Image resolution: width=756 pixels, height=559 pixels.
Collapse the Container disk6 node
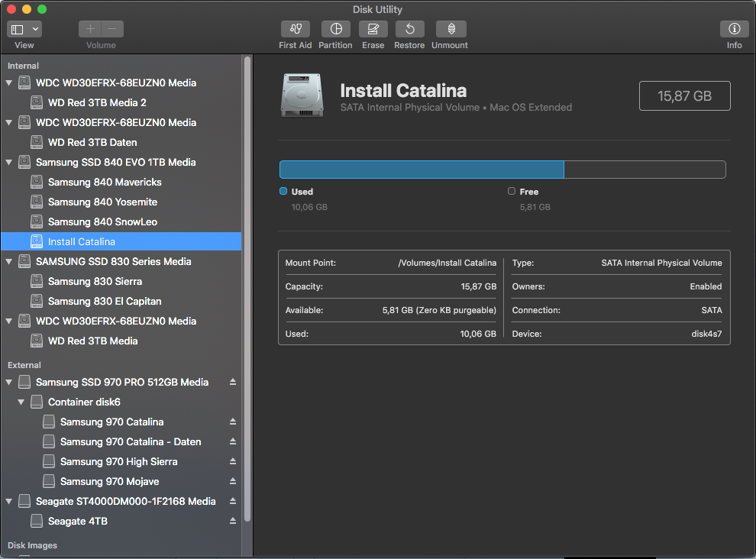pos(21,402)
